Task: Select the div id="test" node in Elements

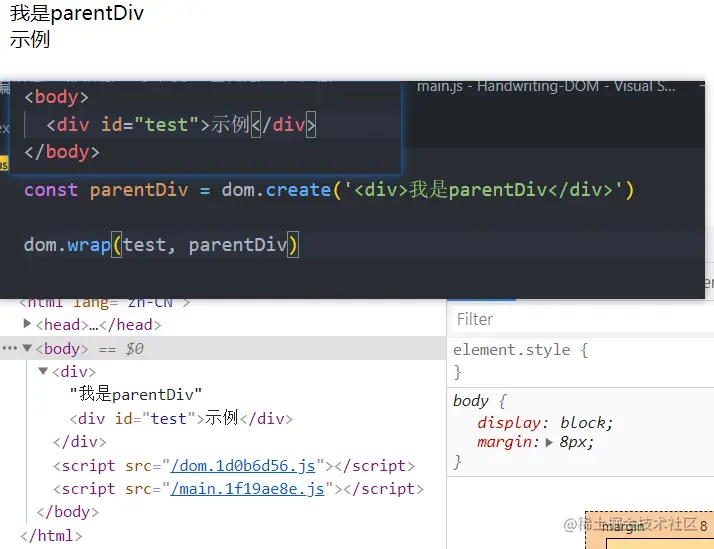Action: pos(181,418)
